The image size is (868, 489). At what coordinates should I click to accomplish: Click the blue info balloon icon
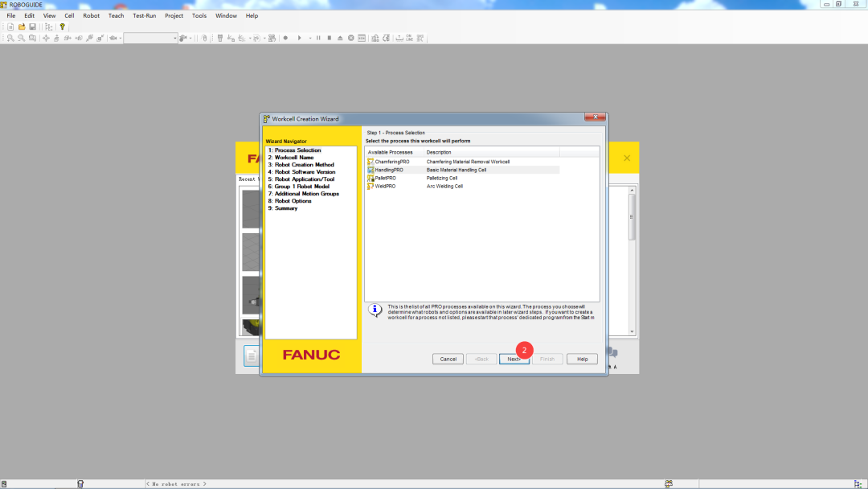tap(375, 310)
